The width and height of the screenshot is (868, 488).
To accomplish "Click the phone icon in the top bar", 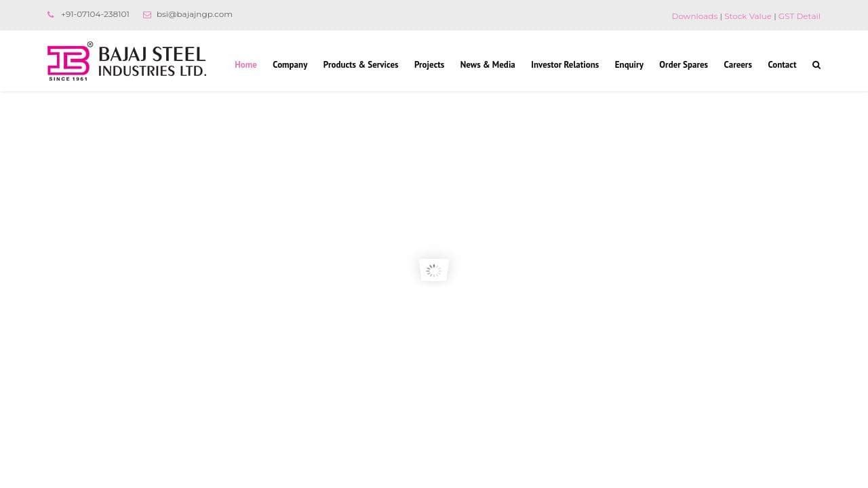I will (50, 14).
